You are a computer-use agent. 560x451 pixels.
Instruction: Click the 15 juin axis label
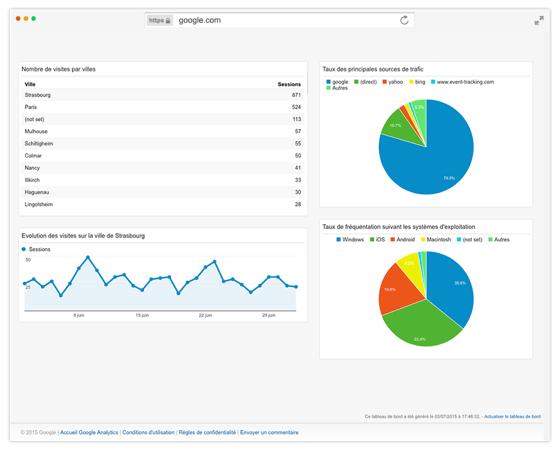point(142,315)
